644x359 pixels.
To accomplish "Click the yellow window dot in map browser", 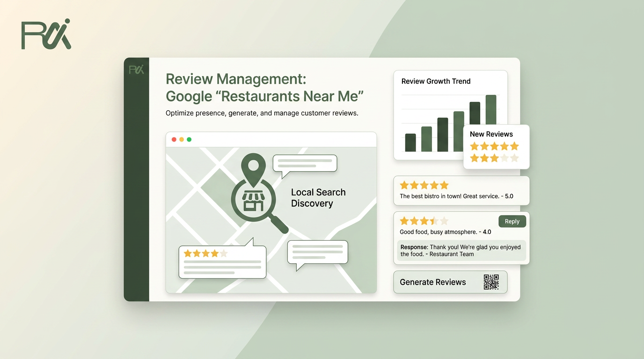I will click(x=182, y=139).
